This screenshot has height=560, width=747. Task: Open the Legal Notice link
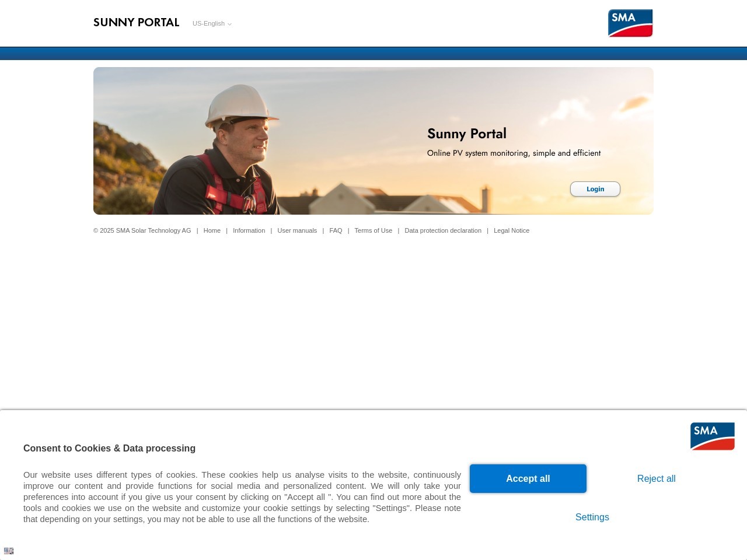click(512, 230)
